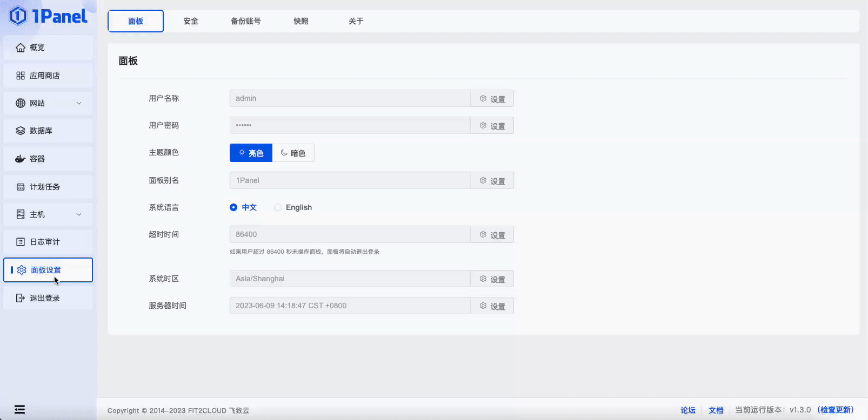The image size is (868, 420).
Task: Open the 概览 home icon in sidebar
Action: click(21, 48)
